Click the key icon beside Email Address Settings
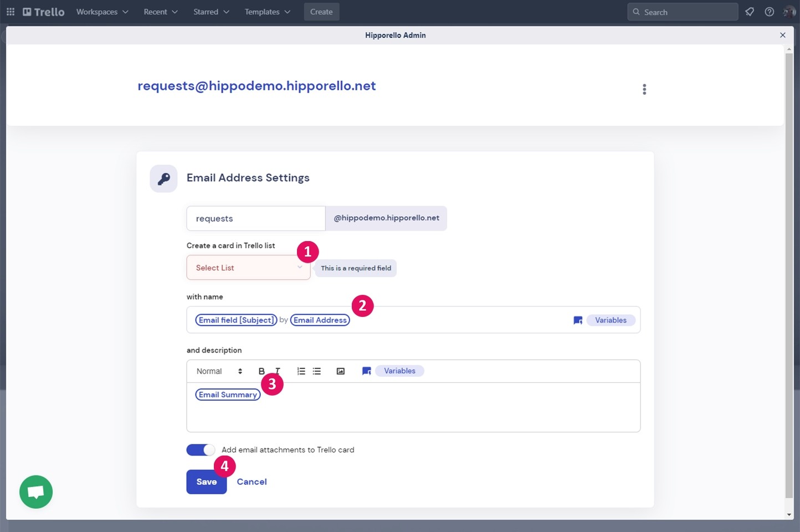Image resolution: width=800 pixels, height=532 pixels. coord(163,178)
